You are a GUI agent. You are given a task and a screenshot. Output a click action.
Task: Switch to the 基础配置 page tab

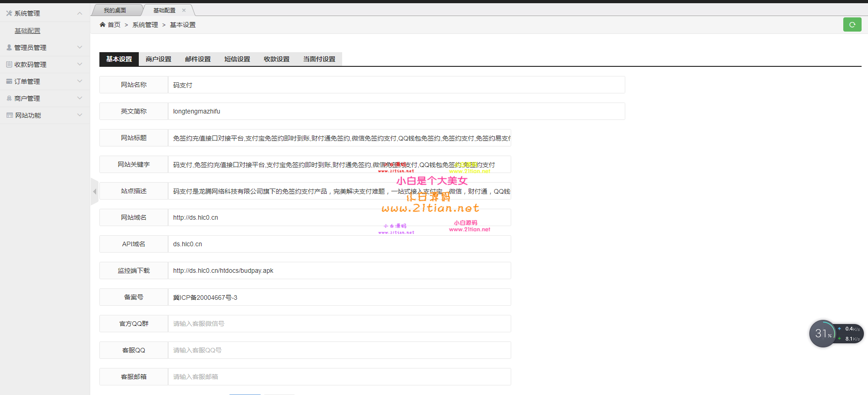point(164,10)
